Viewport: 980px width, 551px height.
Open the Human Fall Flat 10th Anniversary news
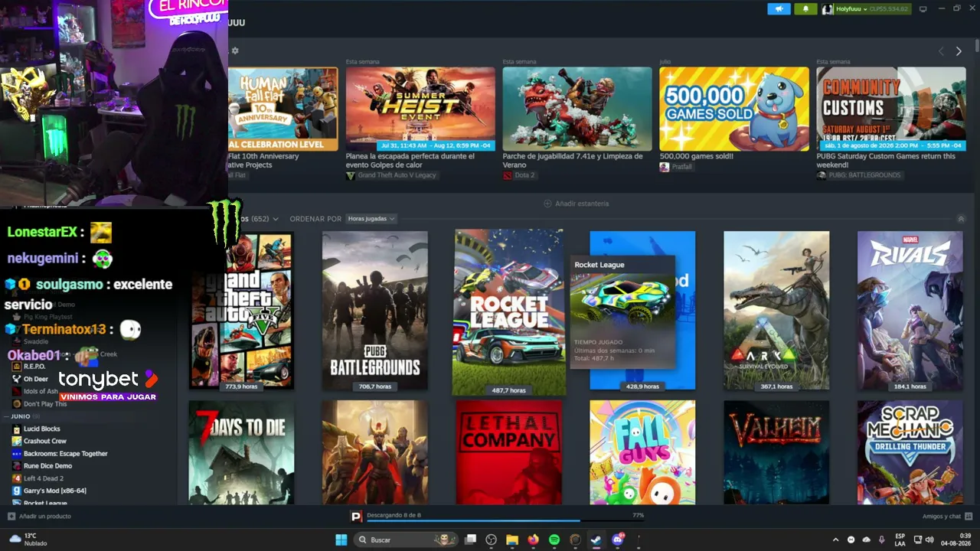pos(283,109)
